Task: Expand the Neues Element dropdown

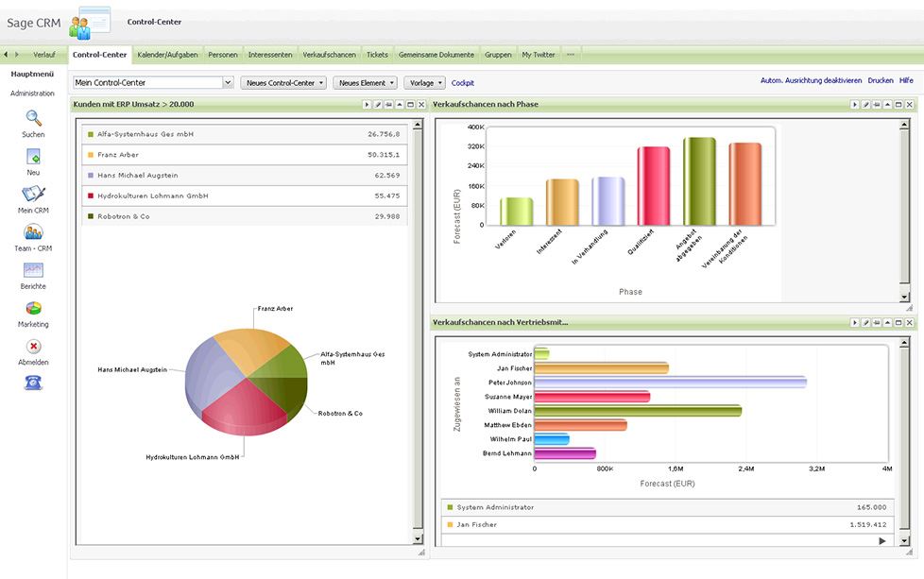Action: point(366,83)
